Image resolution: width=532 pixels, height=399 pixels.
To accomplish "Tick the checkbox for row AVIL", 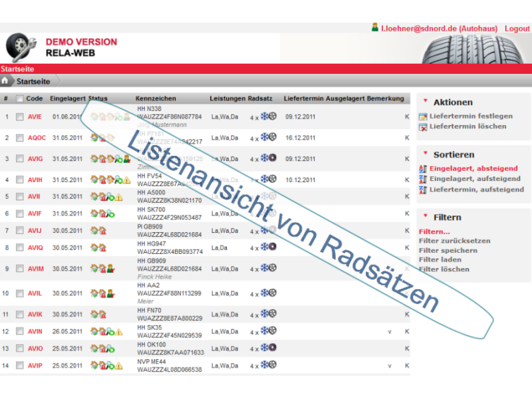I will [x=19, y=293].
